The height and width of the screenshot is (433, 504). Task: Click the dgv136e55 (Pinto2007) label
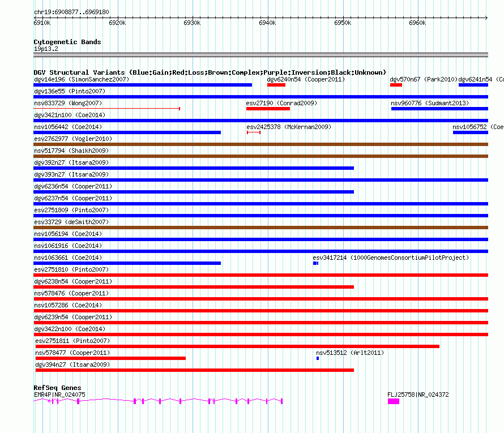[x=70, y=91]
